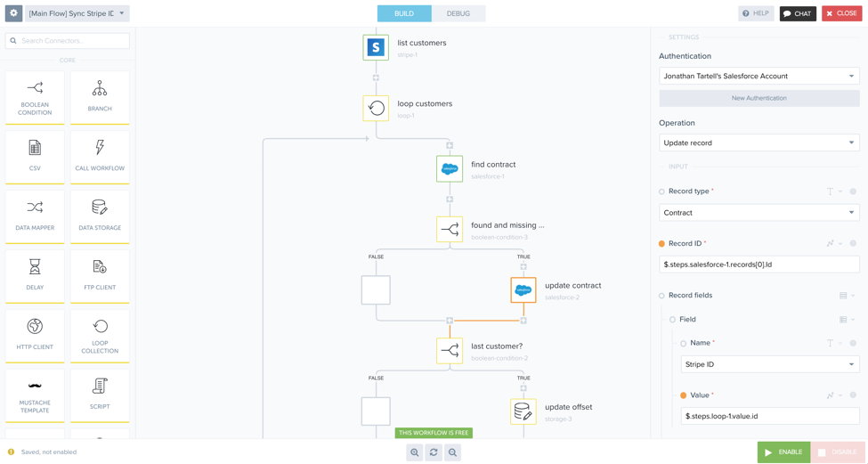Edit the Record ID value field
This screenshot has width=868, height=464.
(759, 265)
